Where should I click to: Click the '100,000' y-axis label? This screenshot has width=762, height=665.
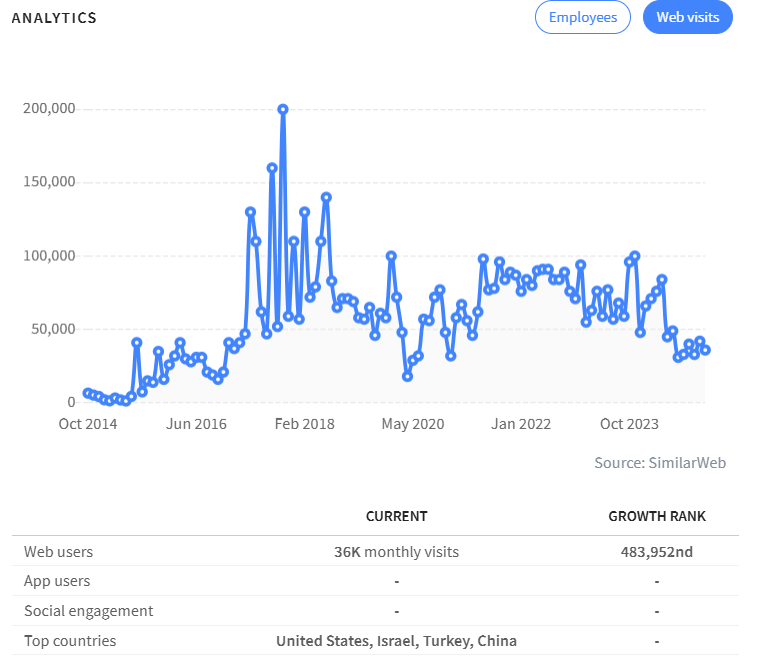coord(49,256)
